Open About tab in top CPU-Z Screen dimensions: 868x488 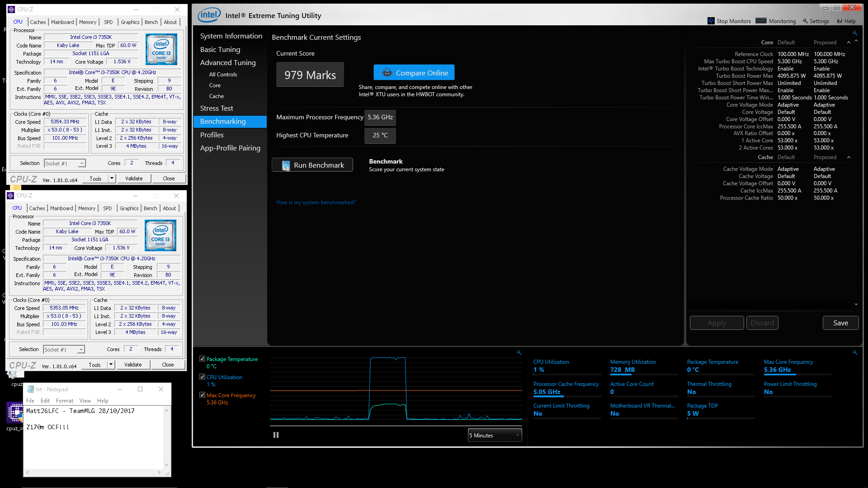click(170, 22)
